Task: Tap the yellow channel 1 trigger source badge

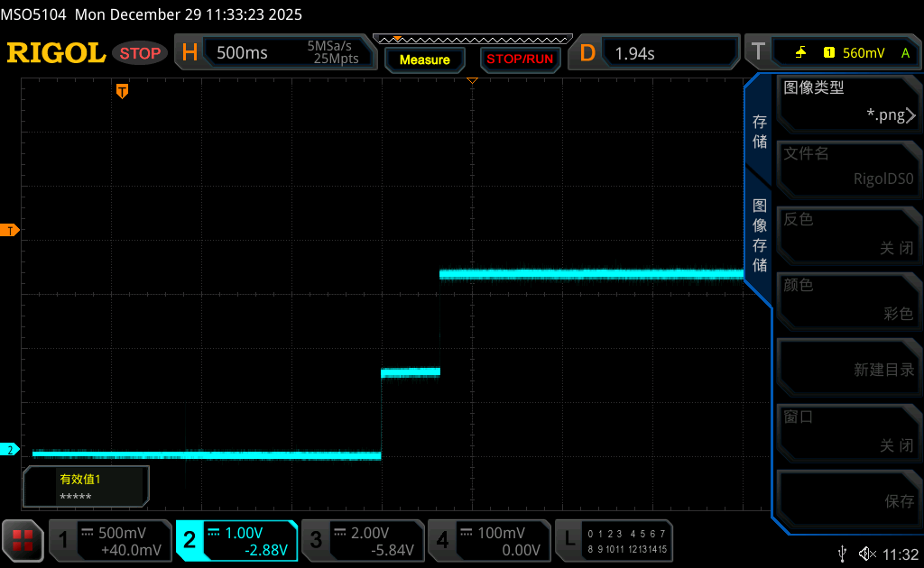Action: click(828, 53)
